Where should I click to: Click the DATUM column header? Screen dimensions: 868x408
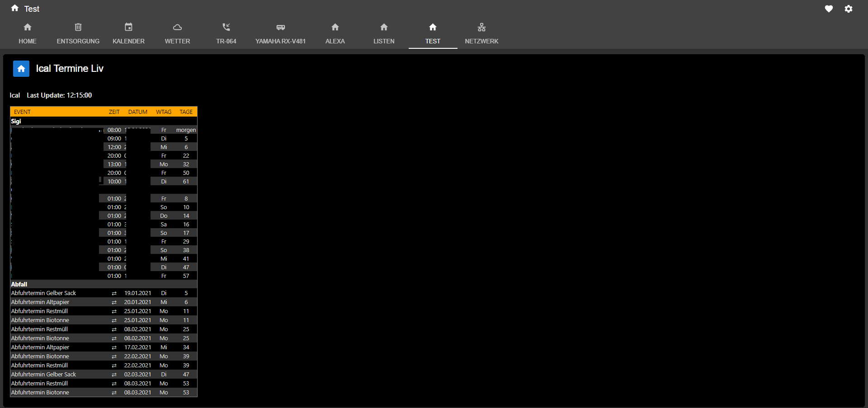(138, 112)
